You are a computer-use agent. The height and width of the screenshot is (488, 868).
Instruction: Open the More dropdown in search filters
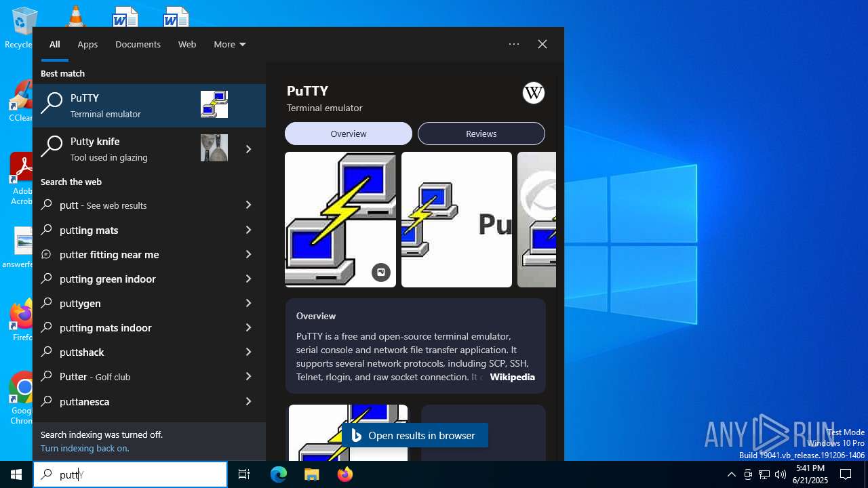pyautogui.click(x=230, y=44)
